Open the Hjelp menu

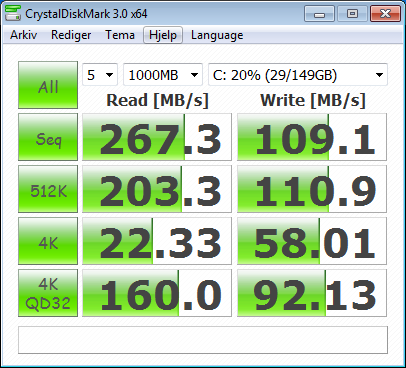click(163, 35)
